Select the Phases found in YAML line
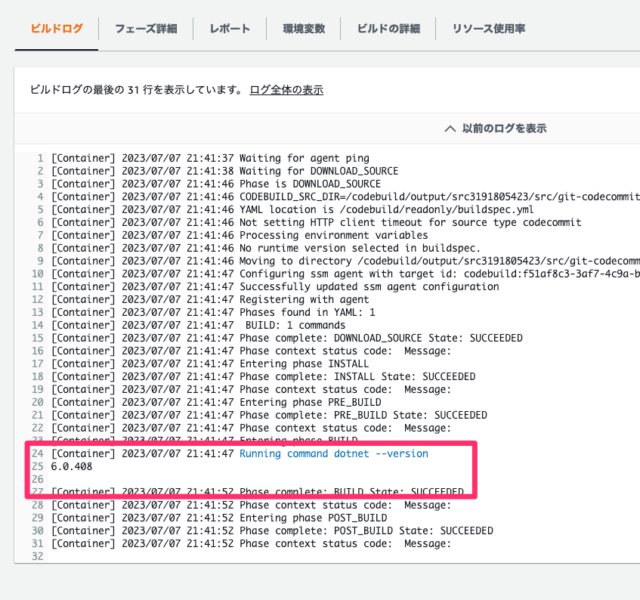Screen dimensions: 640x600 pos(213,312)
